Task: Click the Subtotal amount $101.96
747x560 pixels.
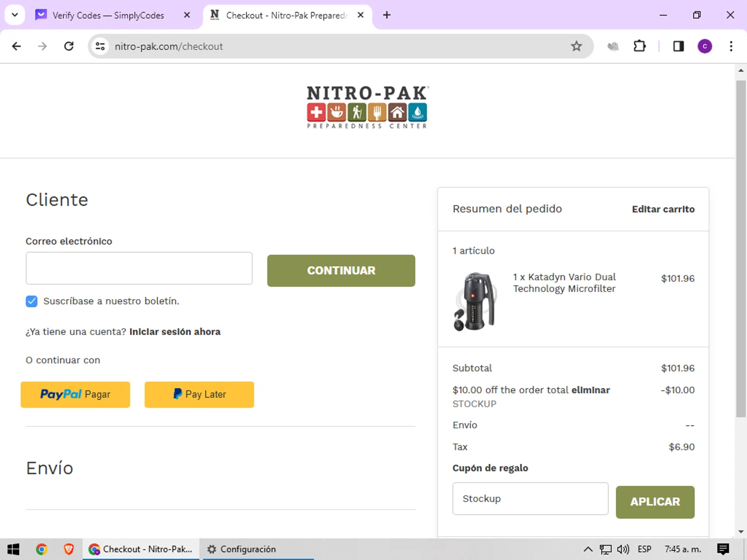Action: (x=678, y=368)
